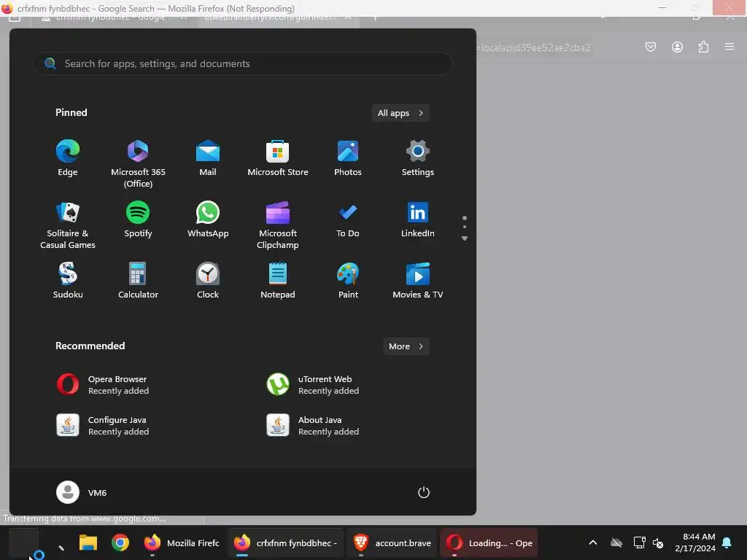
Task: Launch the Photos app
Action: (348, 158)
